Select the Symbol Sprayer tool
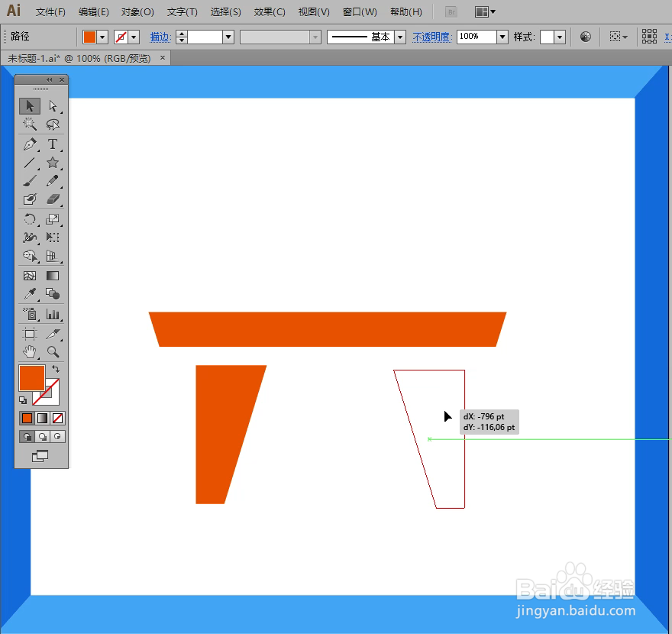 (30, 314)
